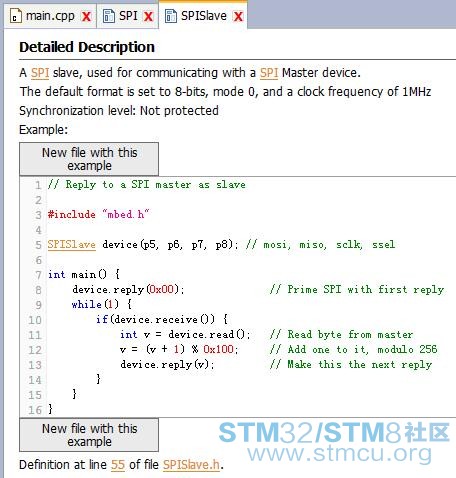The width and height of the screenshot is (456, 478).
Task: Click the 'Example:' label
Action: (x=44, y=130)
